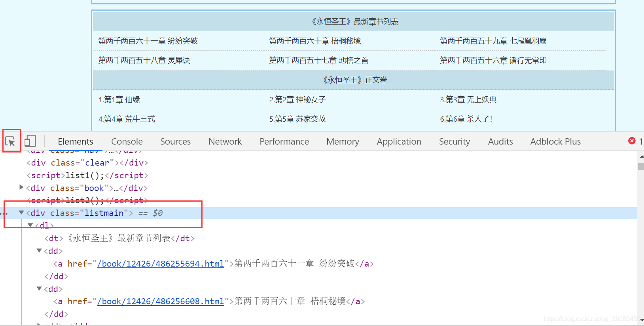Screen dimensions: 644x326
Task: Open chapter 3.第3章 无上妖典
Action: point(468,99)
